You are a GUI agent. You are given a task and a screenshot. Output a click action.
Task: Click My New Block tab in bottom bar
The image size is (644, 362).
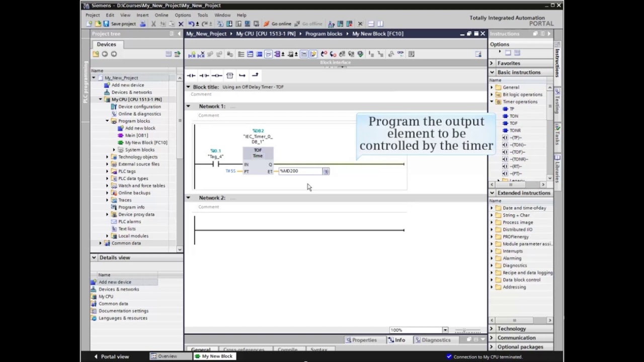pyautogui.click(x=214, y=356)
